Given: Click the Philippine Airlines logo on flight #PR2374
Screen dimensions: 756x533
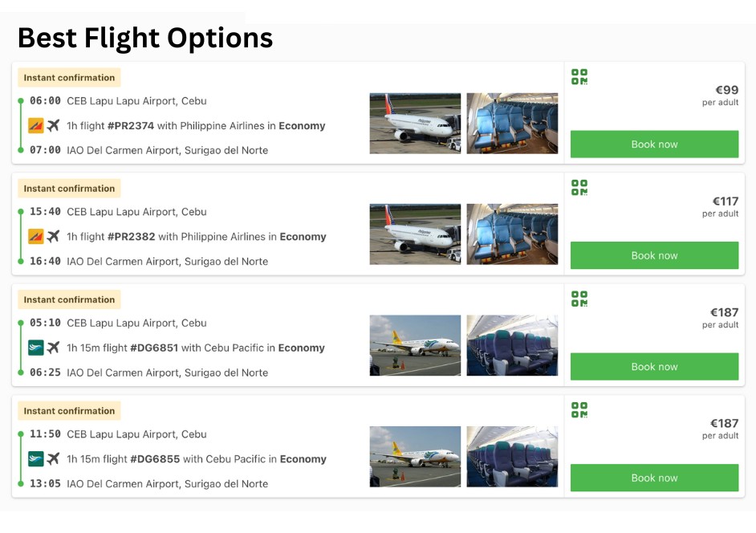Looking at the screenshot, I should tap(35, 126).
